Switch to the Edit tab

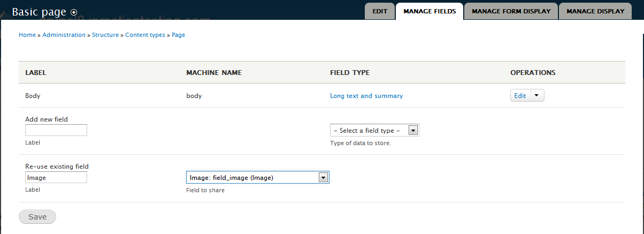[380, 11]
